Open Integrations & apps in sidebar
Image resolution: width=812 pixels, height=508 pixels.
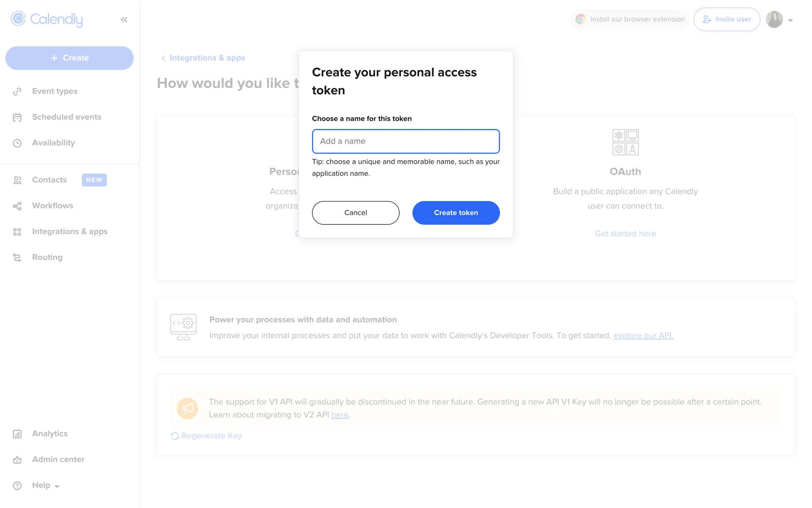coord(70,232)
